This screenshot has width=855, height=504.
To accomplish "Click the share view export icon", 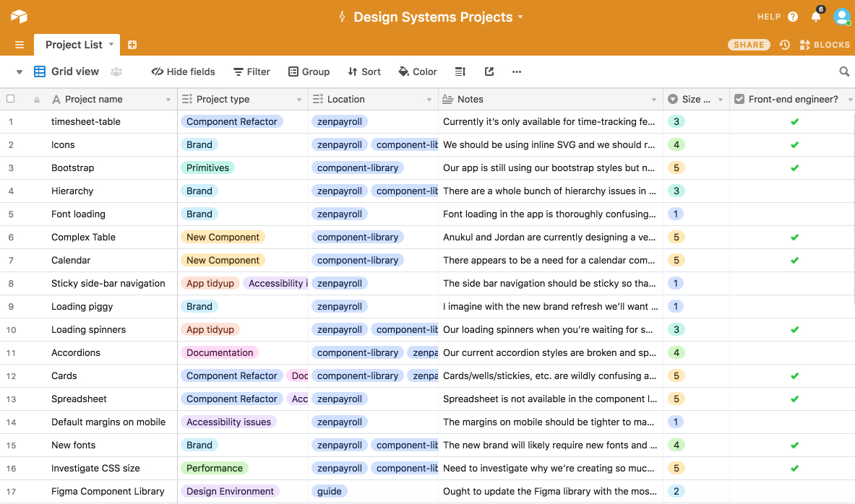I will click(489, 71).
